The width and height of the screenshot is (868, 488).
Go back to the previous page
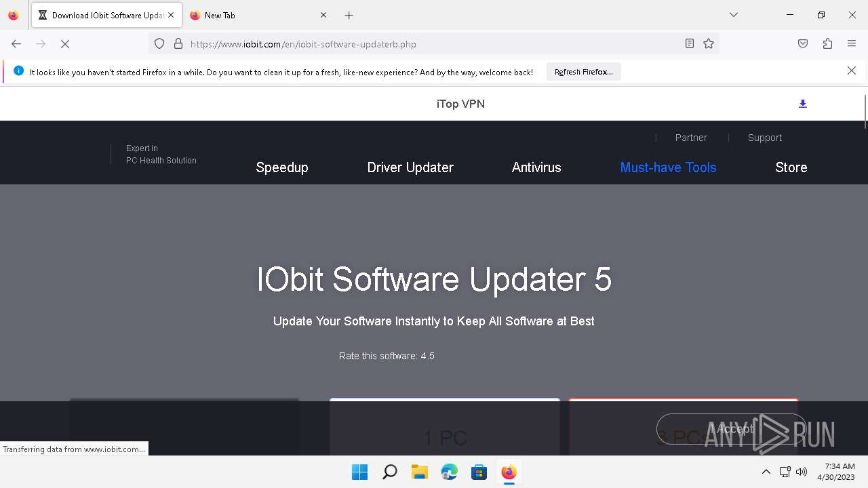tap(16, 43)
